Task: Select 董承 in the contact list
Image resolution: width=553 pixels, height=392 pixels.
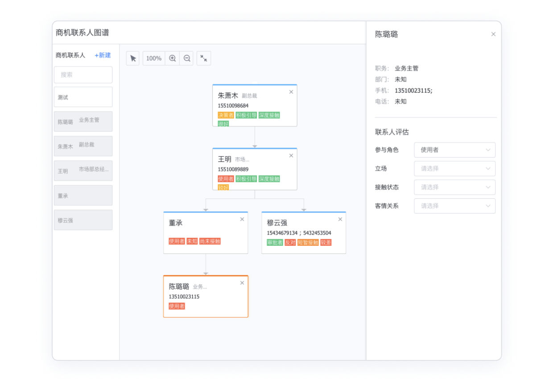Action: tap(83, 195)
